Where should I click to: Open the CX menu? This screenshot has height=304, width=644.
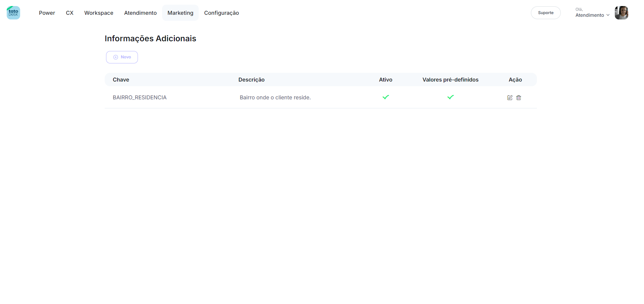point(69,13)
